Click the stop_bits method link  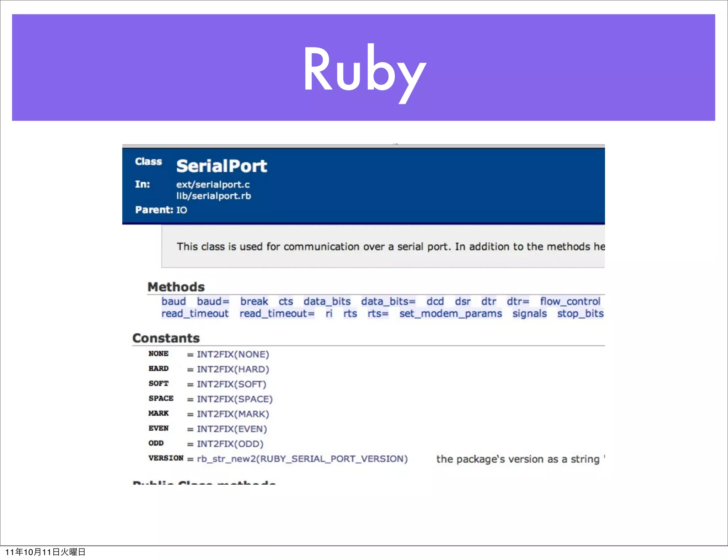point(580,313)
